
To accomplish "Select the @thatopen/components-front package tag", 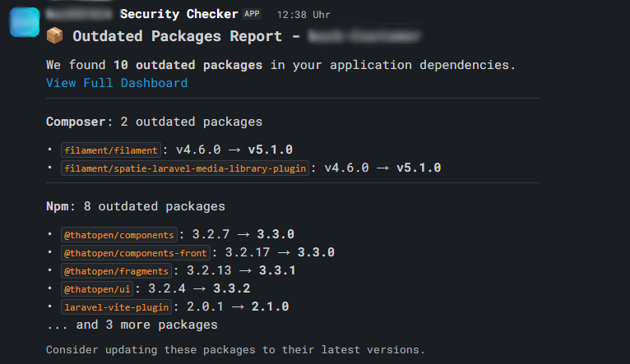I will pyautogui.click(x=137, y=252).
